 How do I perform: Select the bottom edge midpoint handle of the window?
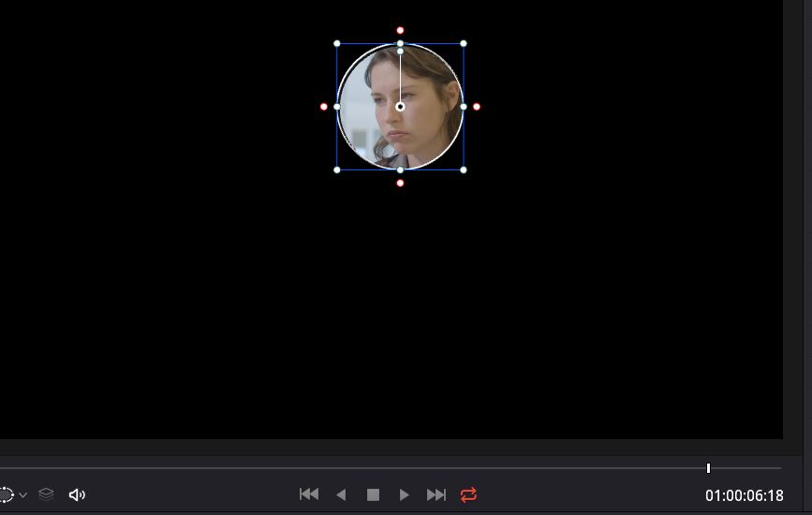click(400, 169)
